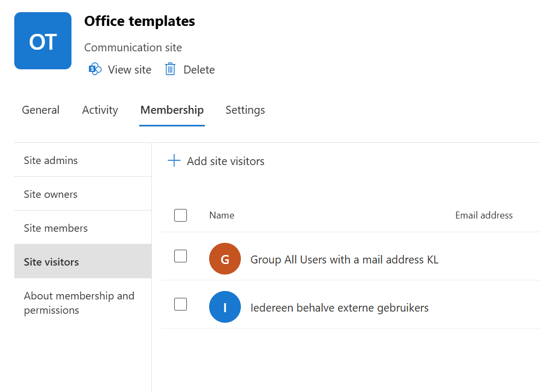Image resolution: width=540 pixels, height=392 pixels.
Task: Open Group All Users with a mail address KL
Action: [344, 260]
